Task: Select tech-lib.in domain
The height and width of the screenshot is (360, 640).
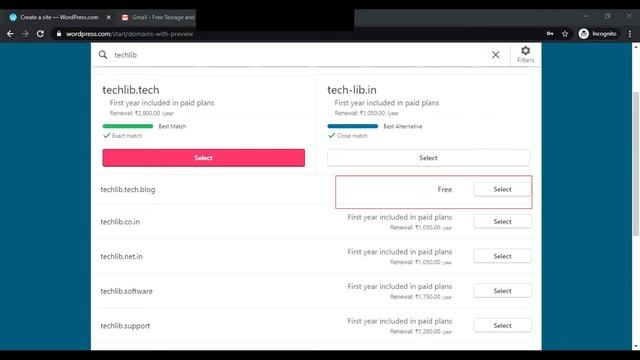Action: point(428,158)
